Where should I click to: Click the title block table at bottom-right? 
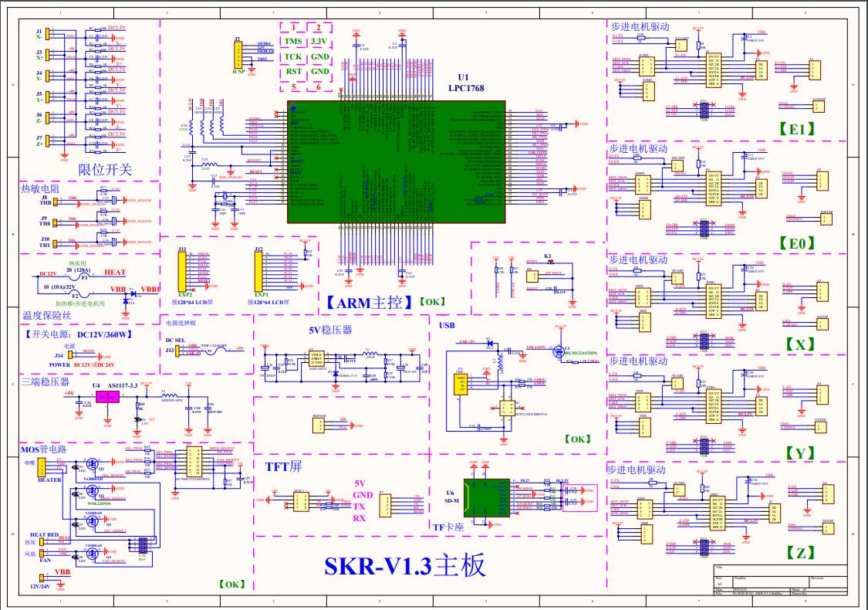pyautogui.click(x=780, y=580)
